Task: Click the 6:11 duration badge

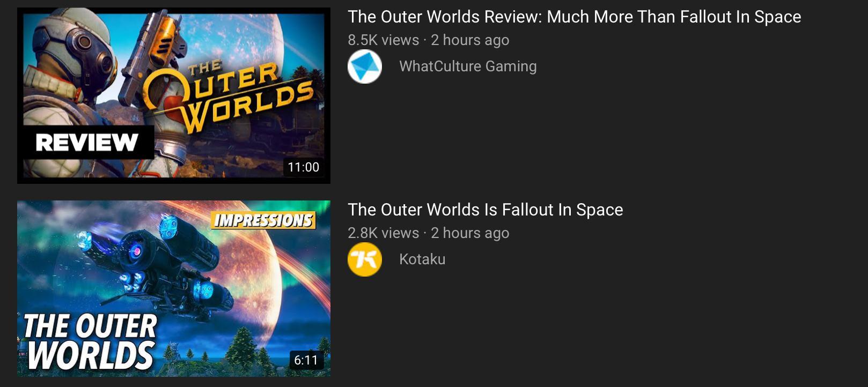Action: (306, 360)
